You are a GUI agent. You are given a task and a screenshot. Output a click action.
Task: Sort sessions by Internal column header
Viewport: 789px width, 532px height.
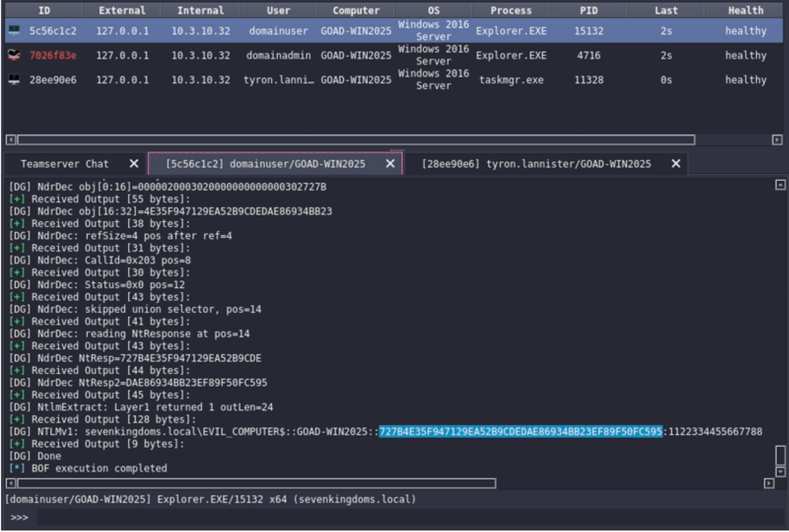[x=200, y=10]
